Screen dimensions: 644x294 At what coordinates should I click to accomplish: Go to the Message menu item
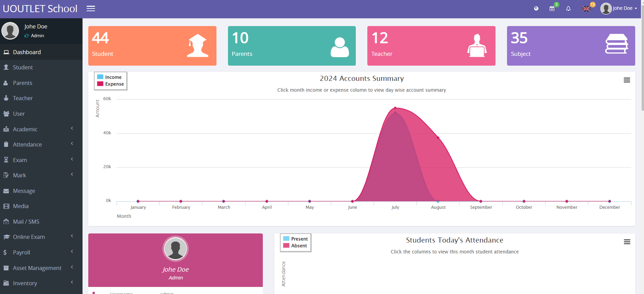pos(24,191)
